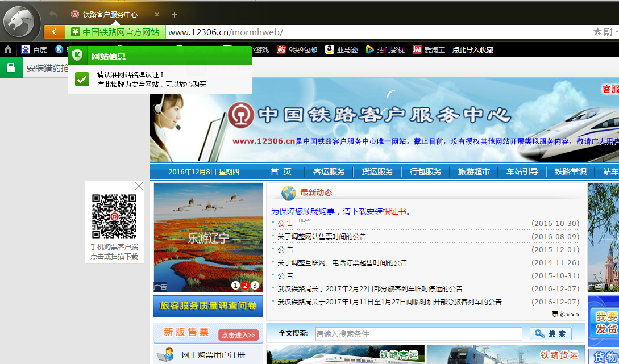Click the globe icon beside 最新动态
The image size is (619, 364).
point(289,193)
